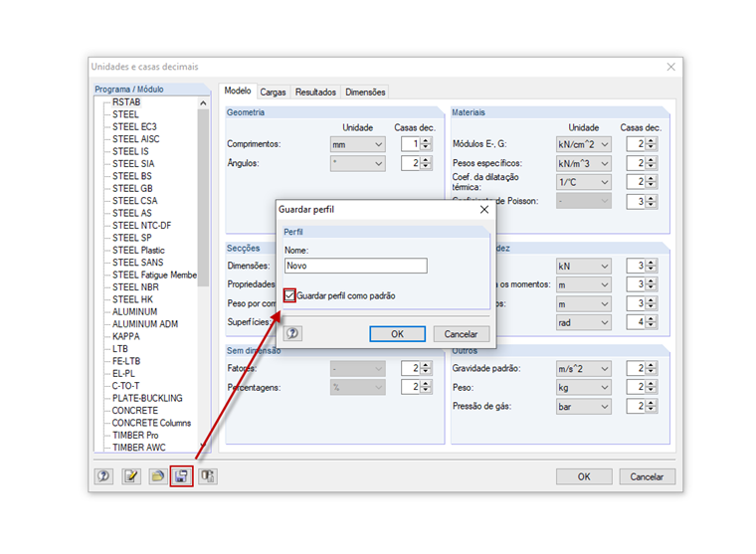The image size is (756, 554).
Task: Decrease Pesos específicos decimal places
Action: point(651,166)
